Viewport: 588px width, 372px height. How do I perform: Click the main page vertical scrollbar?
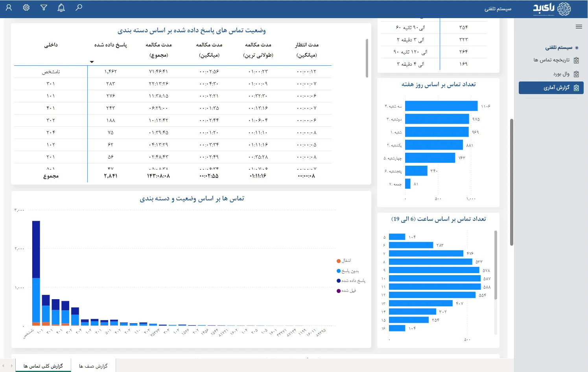pos(511,182)
